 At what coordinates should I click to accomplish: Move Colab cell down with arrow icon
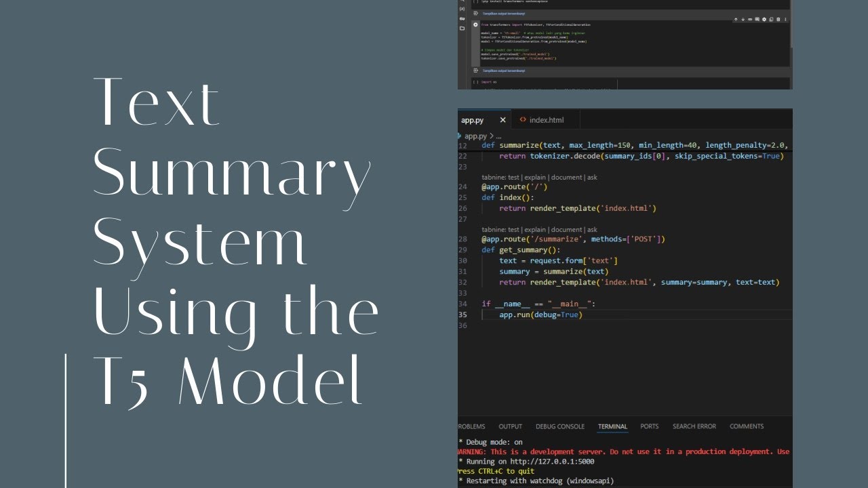743,20
